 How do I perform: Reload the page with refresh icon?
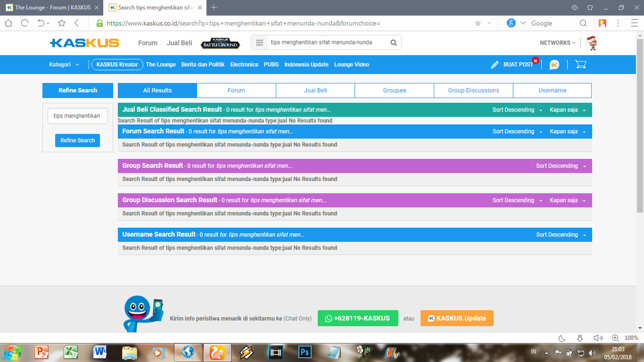point(25,23)
